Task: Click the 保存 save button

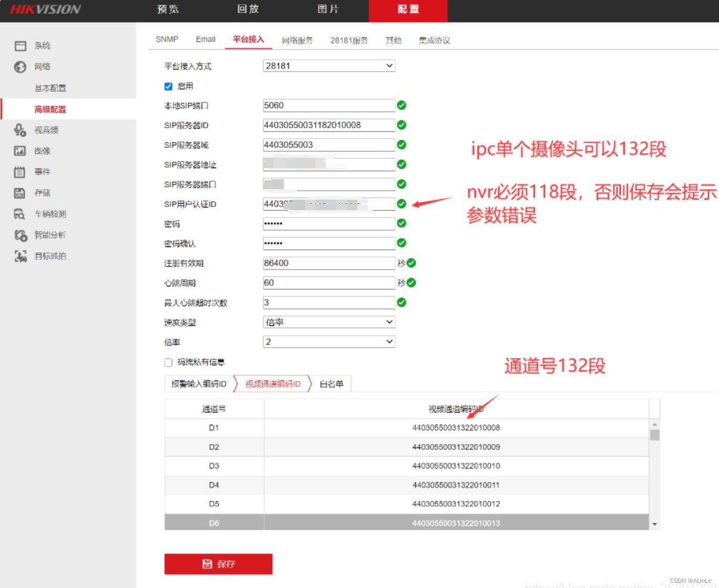Action: pos(218,564)
